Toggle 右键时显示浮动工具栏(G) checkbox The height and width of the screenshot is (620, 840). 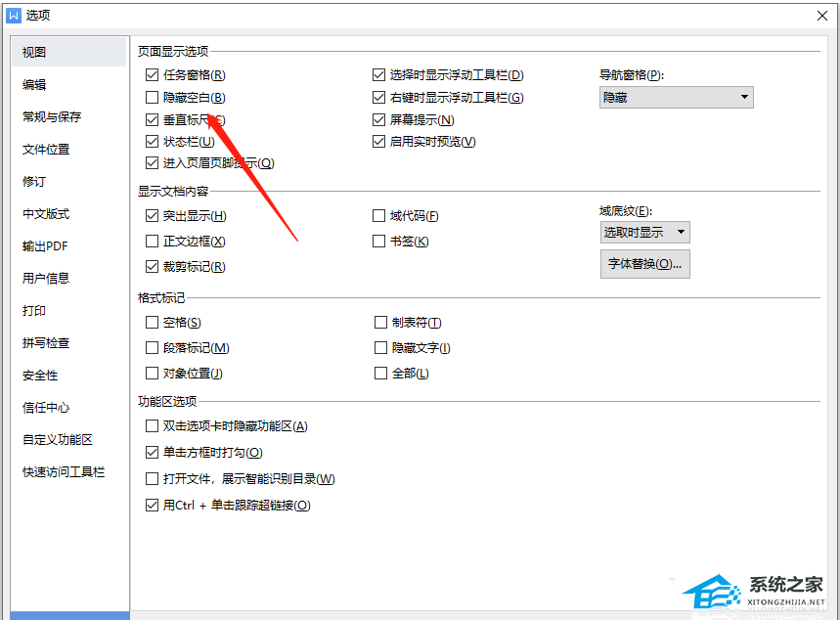378,98
